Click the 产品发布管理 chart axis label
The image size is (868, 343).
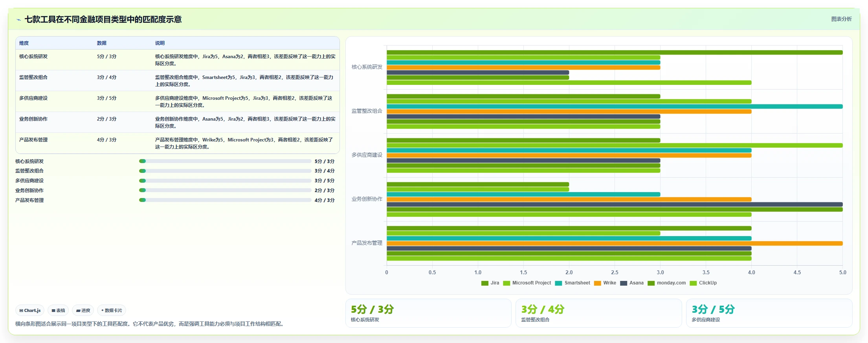pos(367,243)
